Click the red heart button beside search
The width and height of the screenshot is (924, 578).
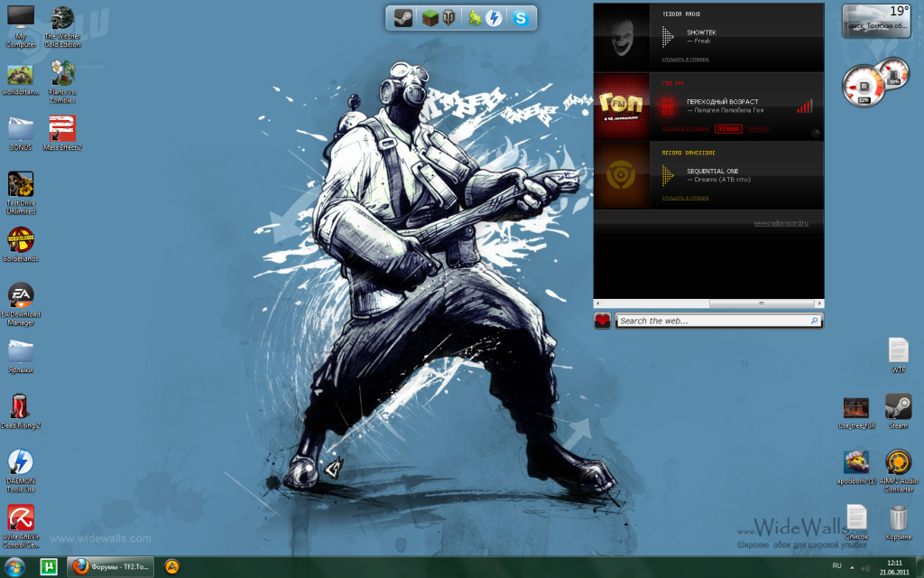602,321
